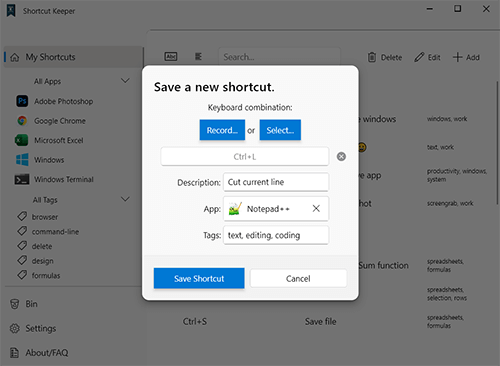Open the Settings page
The image size is (500, 366).
[41, 328]
